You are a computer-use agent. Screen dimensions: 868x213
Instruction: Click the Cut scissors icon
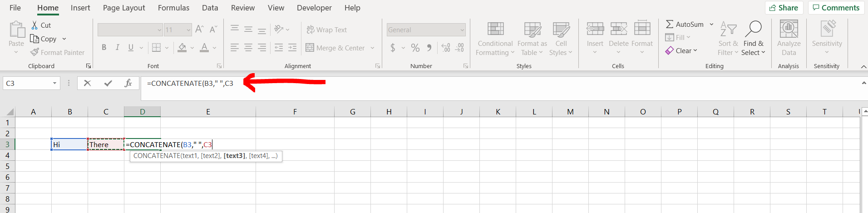(35, 25)
